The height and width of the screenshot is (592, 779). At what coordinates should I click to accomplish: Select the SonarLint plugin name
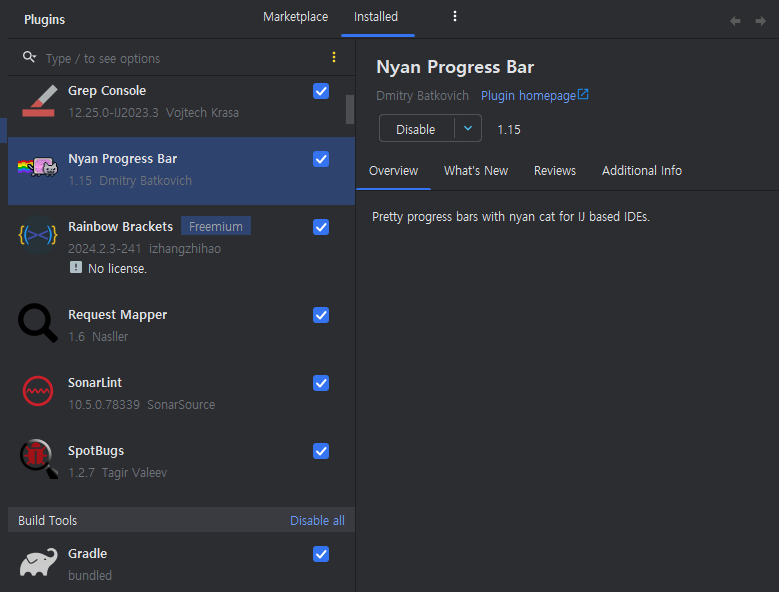pyautogui.click(x=95, y=383)
